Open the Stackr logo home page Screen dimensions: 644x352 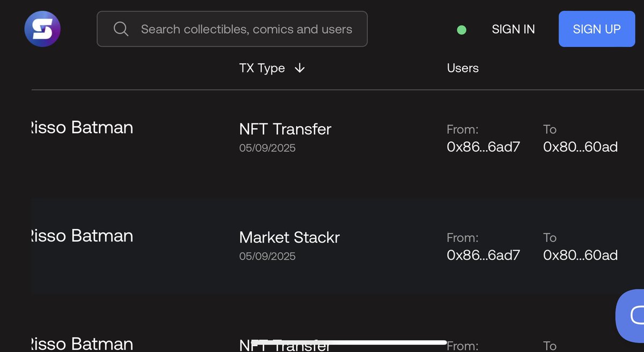pyautogui.click(x=42, y=28)
